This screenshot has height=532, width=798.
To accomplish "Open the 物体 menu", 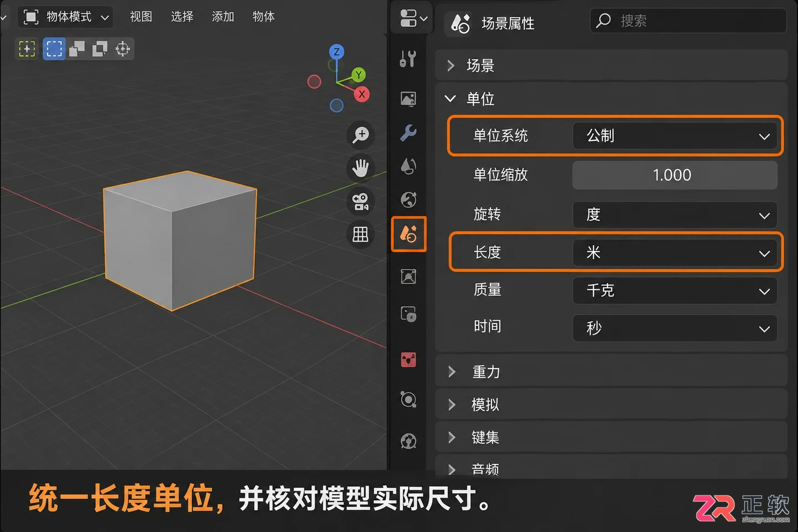I will point(264,17).
